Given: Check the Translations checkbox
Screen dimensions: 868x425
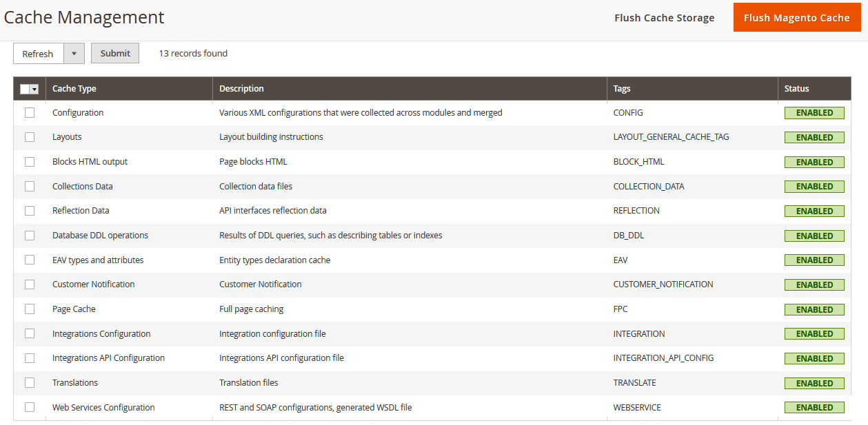Looking at the screenshot, I should tap(30, 383).
